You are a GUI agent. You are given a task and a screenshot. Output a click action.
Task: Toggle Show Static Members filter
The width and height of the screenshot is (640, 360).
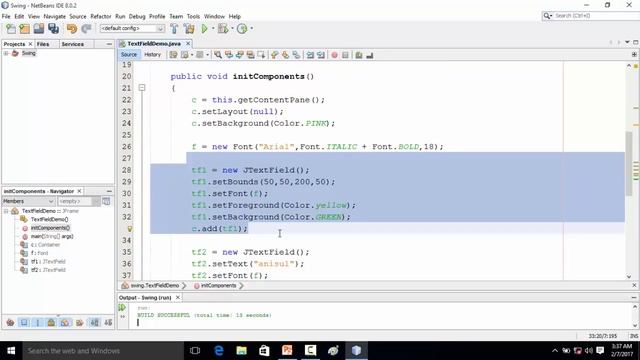(x=38, y=322)
